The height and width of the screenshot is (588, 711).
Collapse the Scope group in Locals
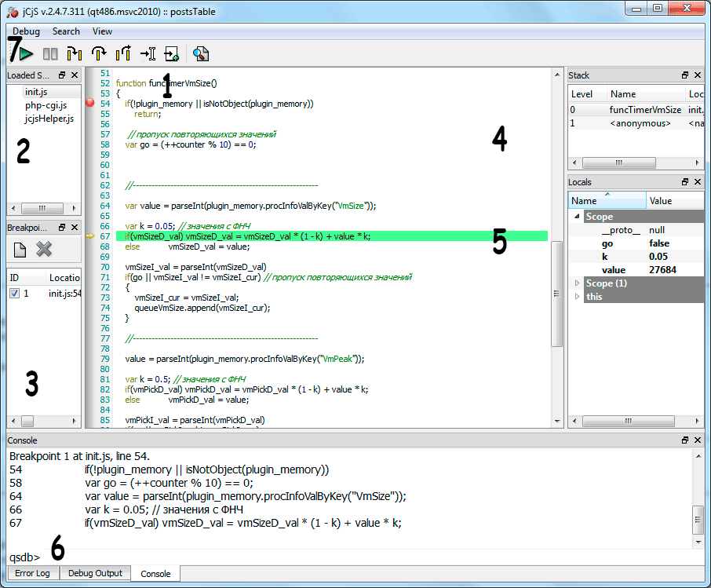click(x=577, y=217)
